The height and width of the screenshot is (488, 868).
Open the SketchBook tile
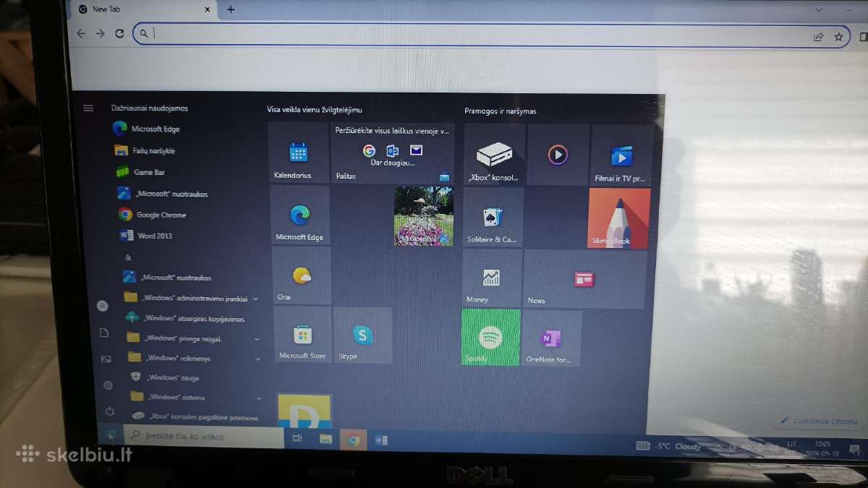[619, 218]
